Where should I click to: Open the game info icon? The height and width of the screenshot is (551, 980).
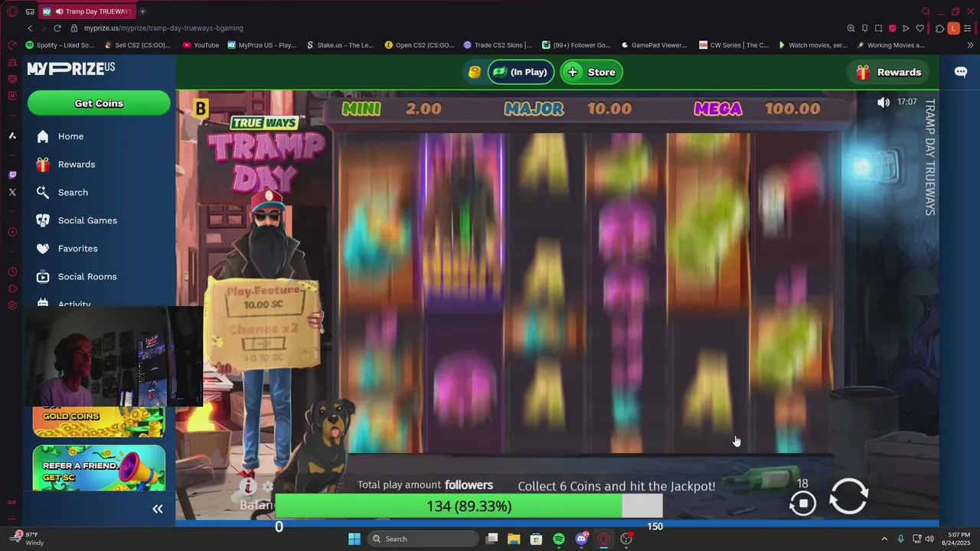pyautogui.click(x=247, y=486)
